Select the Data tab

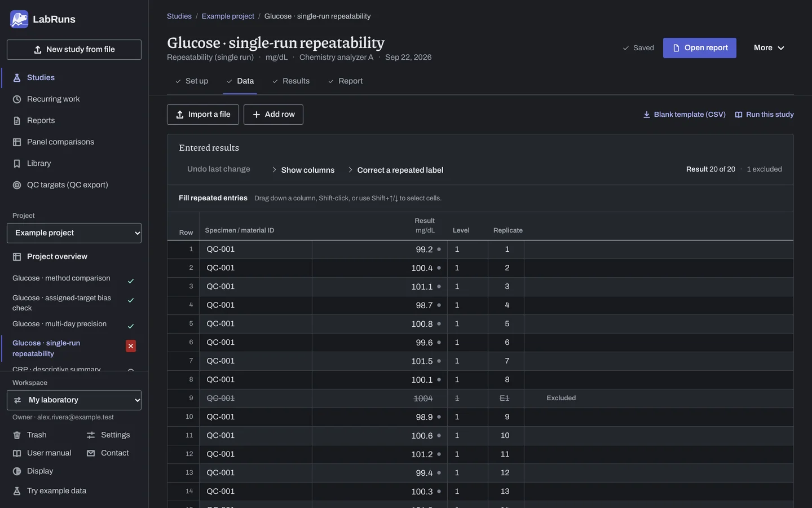coord(240,81)
